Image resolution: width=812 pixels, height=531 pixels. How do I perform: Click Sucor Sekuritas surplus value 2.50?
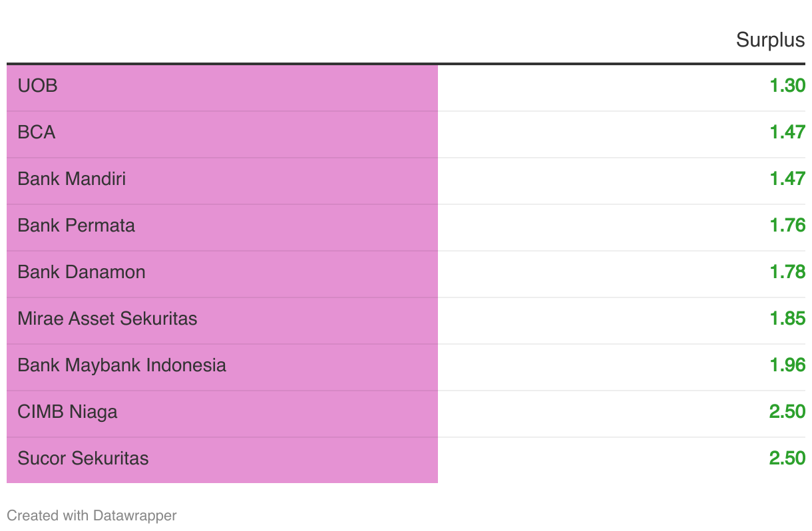click(x=787, y=458)
